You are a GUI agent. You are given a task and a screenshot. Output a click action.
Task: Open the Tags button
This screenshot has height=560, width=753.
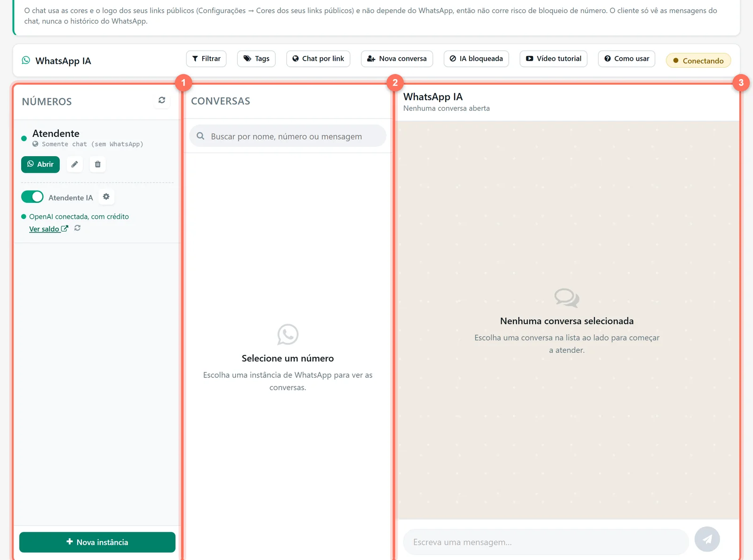pos(256,59)
